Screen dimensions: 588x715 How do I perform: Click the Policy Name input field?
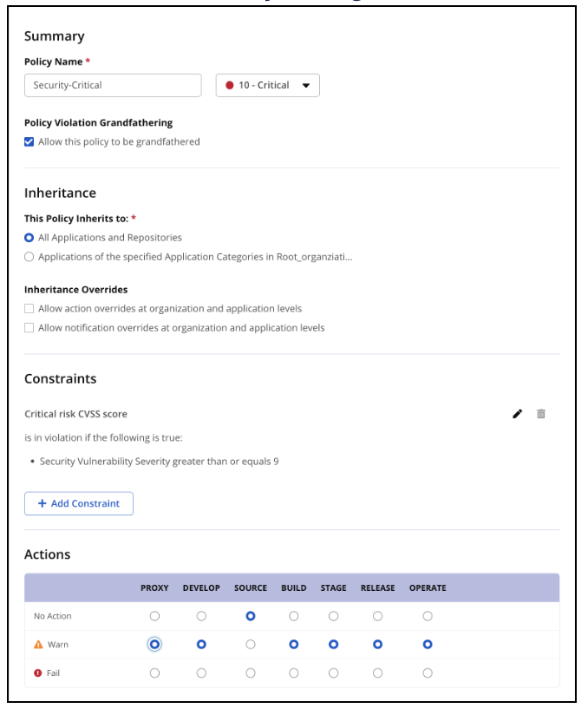point(113,85)
